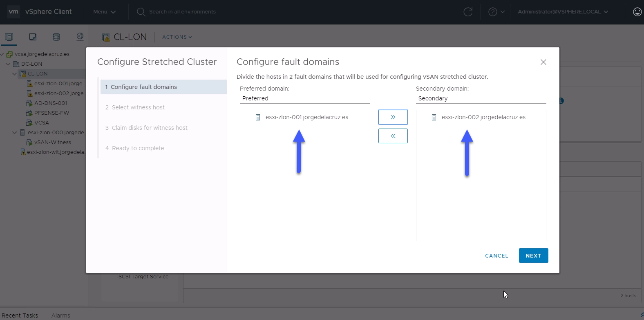Click esxi-zlon-000 host icon in tree
The width and height of the screenshot is (644, 320).
click(x=22, y=133)
